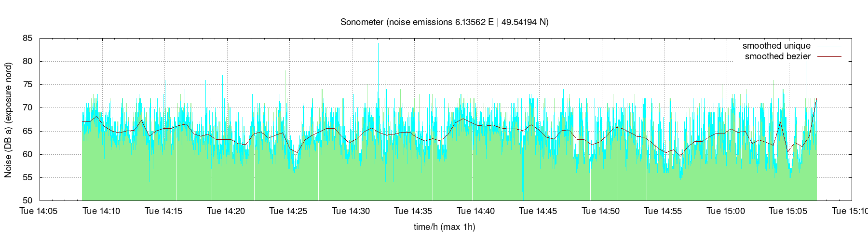Viewport: 868px width, 241px height.
Task: Click the 'Tue 14:40' time label
Action: click(476, 211)
